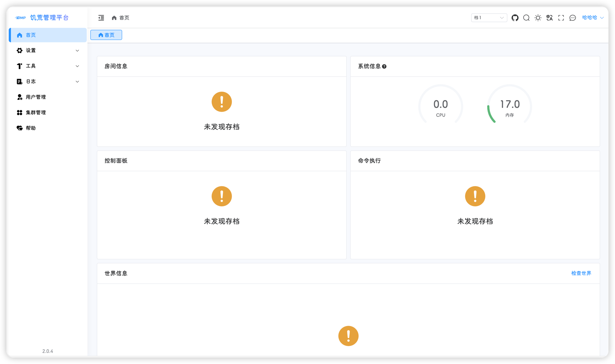Open the 哈哈哈 user account menu
Image resolution: width=615 pixels, height=364 pixels.
pos(593,18)
